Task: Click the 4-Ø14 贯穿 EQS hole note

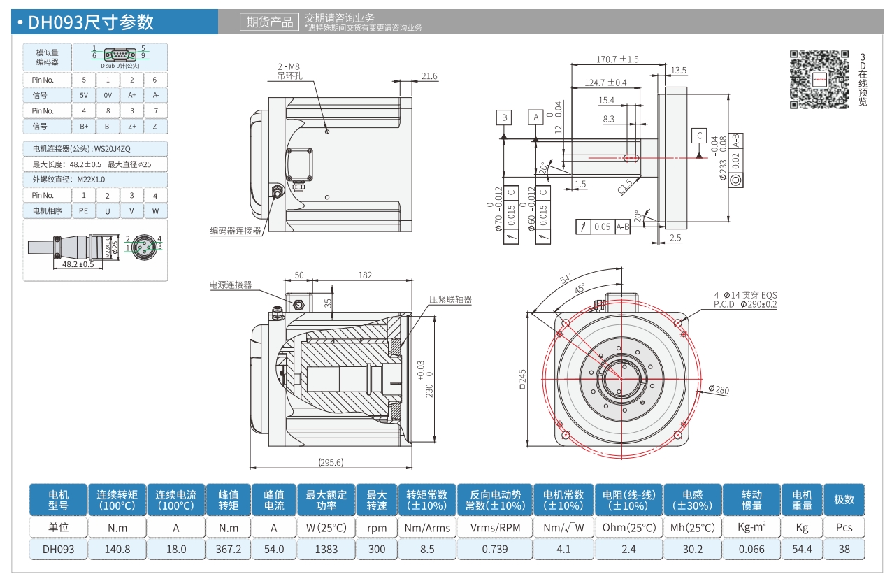Action: click(x=745, y=295)
